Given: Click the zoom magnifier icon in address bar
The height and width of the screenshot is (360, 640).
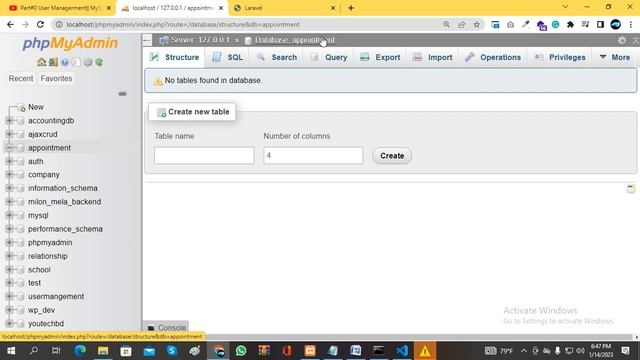Looking at the screenshot, I should tap(447, 24).
